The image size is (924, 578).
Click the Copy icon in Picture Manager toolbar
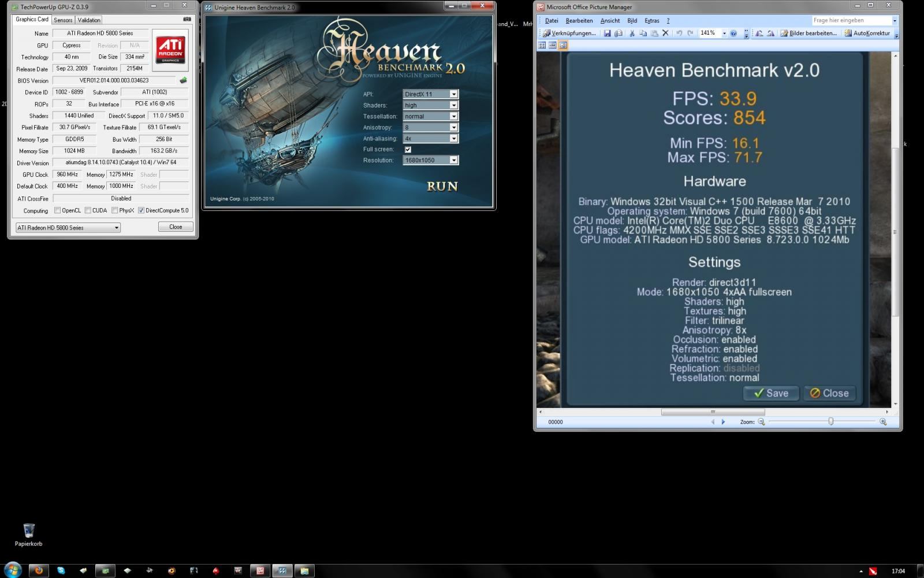(x=643, y=34)
